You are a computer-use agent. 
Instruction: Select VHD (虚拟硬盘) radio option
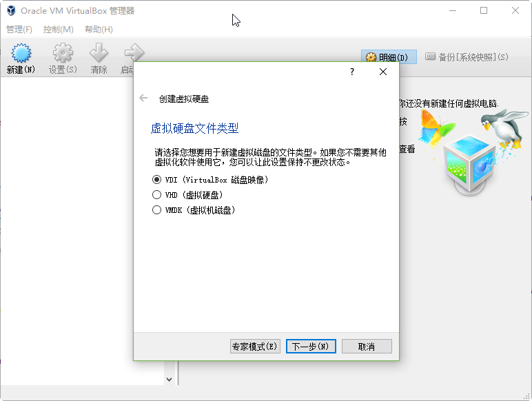point(187,195)
